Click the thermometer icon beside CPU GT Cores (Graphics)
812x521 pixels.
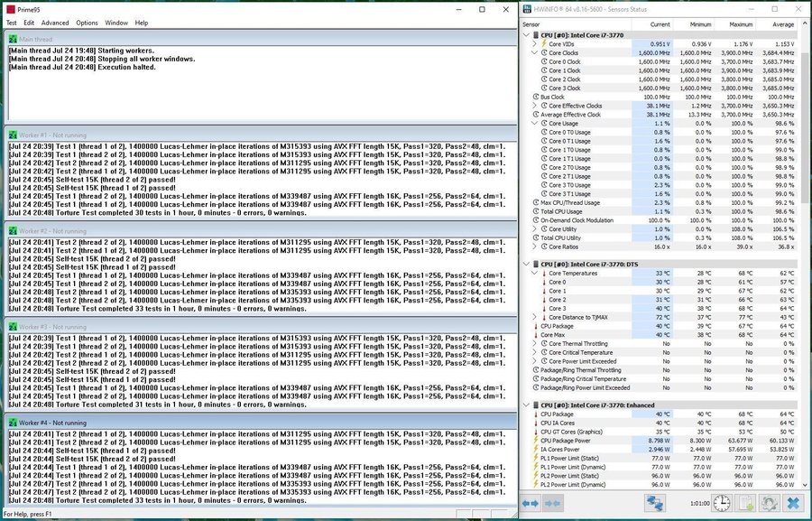point(536,432)
